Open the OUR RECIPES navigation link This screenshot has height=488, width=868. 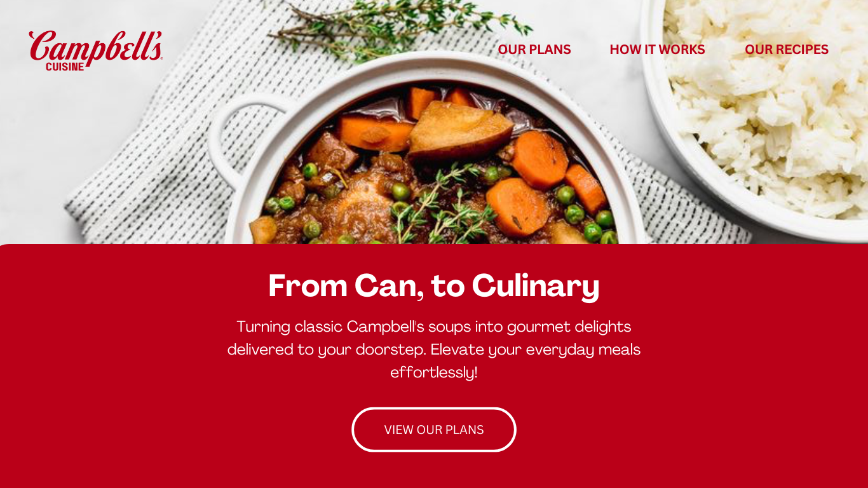click(787, 50)
